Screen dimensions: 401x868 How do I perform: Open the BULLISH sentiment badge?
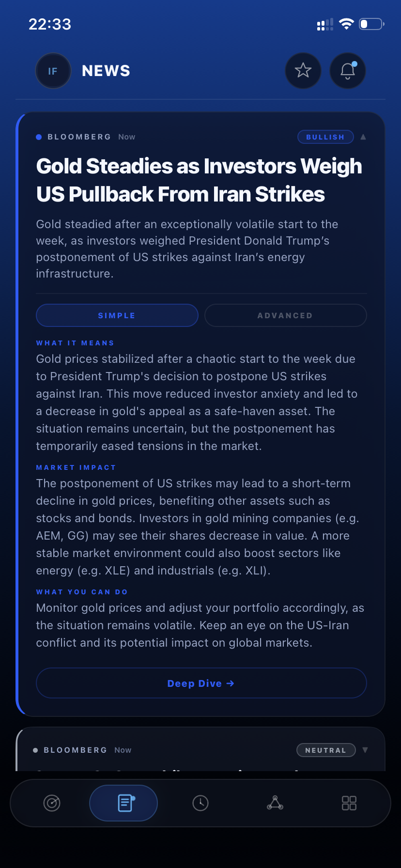[325, 137]
